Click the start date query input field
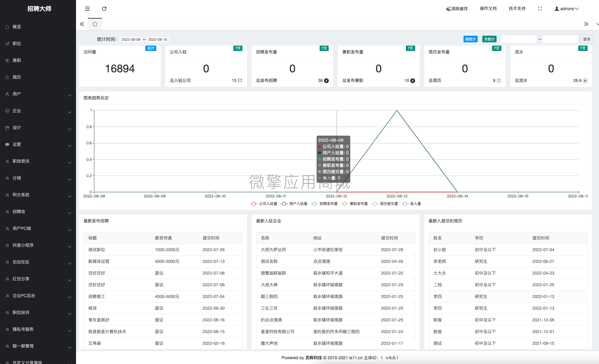Image resolution: width=599 pixels, height=364 pixels. (x=519, y=39)
